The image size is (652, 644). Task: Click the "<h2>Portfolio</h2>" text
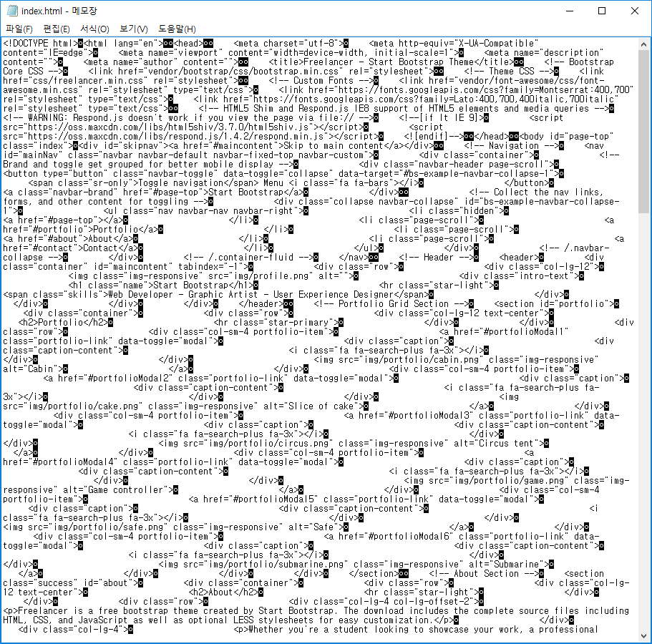pos(63,323)
